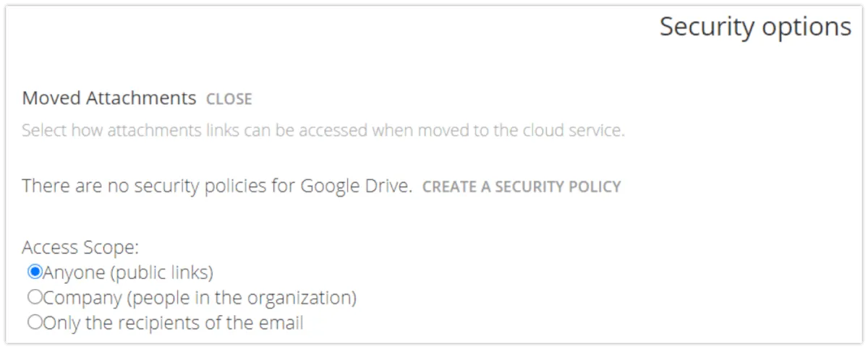Select the Anyone (public links) radio button
The height and width of the screenshot is (349, 868).
click(35, 272)
